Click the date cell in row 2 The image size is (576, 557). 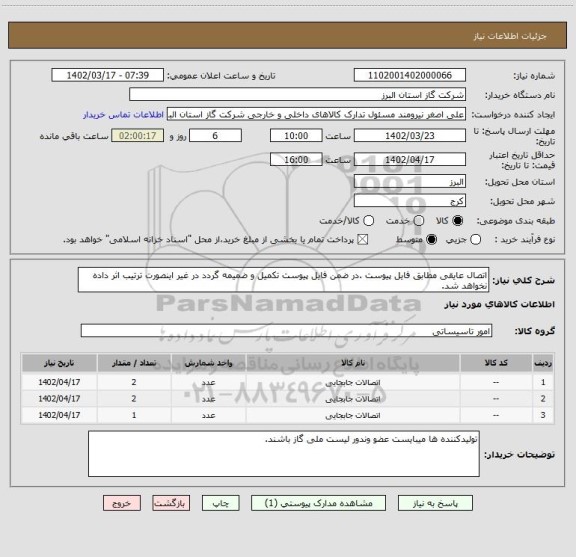coord(59,399)
